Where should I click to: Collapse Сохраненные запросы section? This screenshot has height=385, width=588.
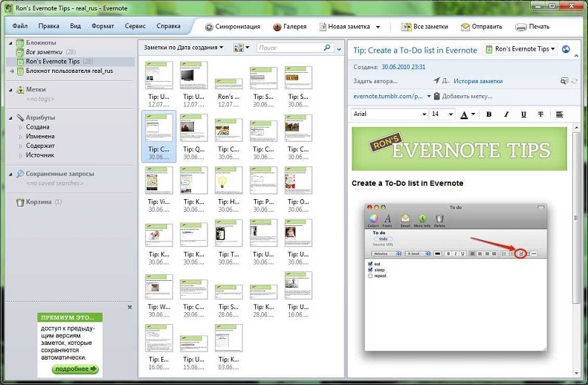(10, 175)
